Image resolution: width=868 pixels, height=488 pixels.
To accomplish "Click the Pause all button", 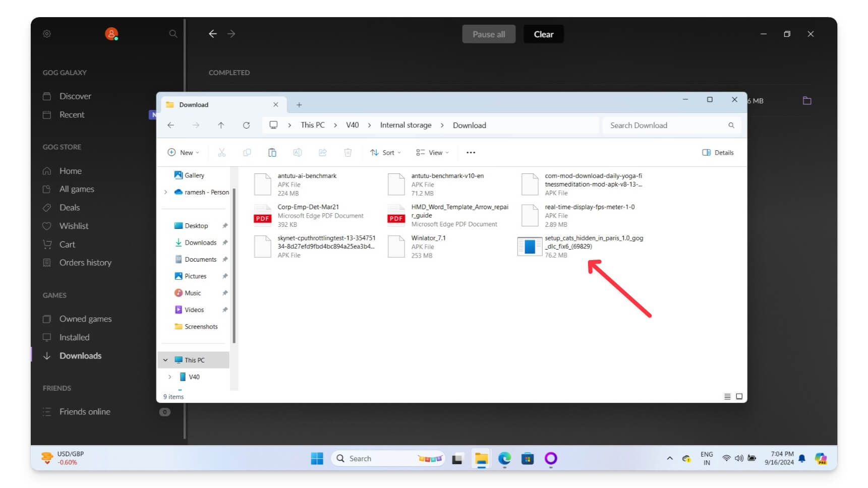I will point(489,34).
